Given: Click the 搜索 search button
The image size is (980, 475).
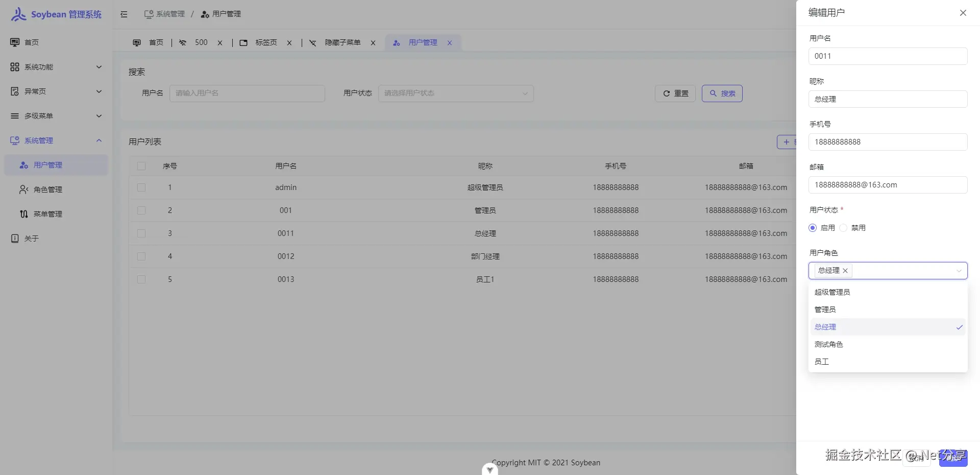Looking at the screenshot, I should pos(722,93).
